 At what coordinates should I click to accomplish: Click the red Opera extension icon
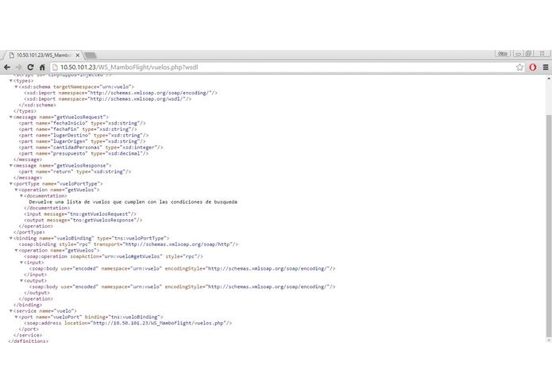(533, 67)
